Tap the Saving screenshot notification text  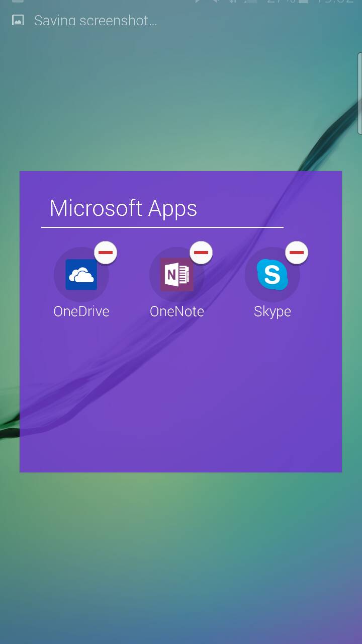tap(96, 21)
